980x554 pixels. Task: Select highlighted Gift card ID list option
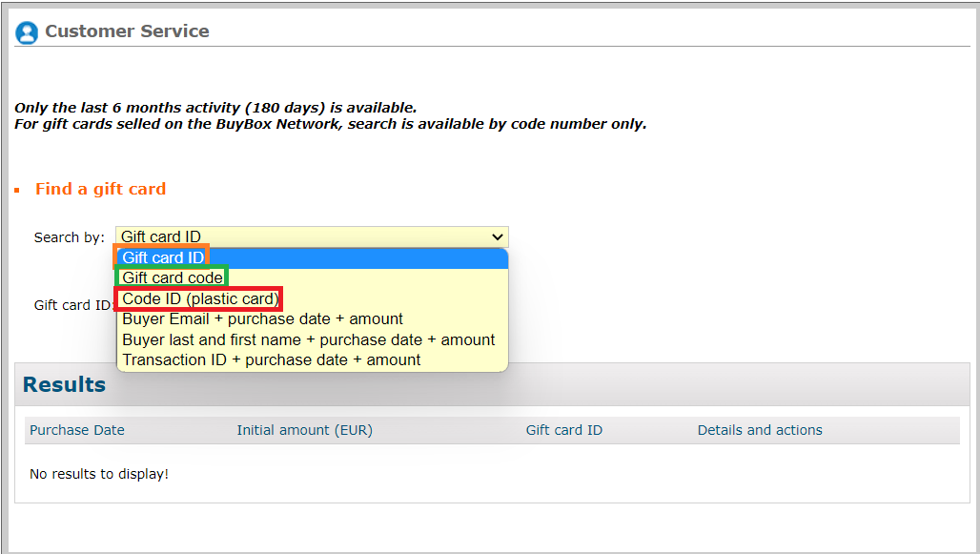163,258
